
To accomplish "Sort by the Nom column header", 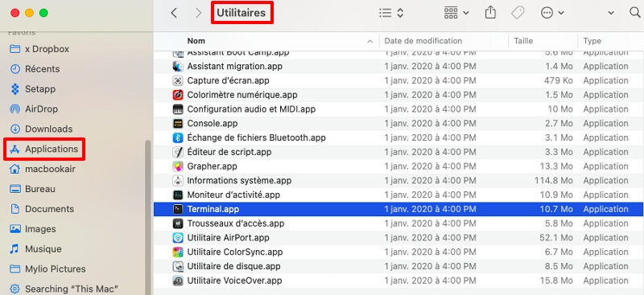I will coord(196,41).
